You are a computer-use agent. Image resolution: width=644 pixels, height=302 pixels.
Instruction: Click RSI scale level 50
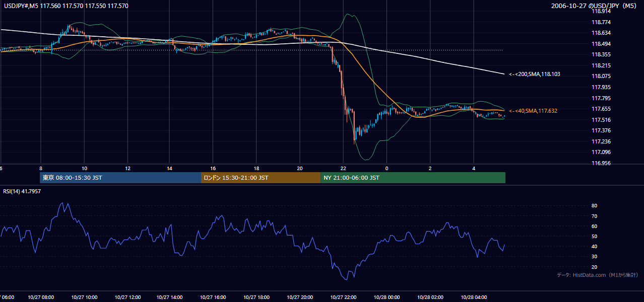(x=595, y=237)
